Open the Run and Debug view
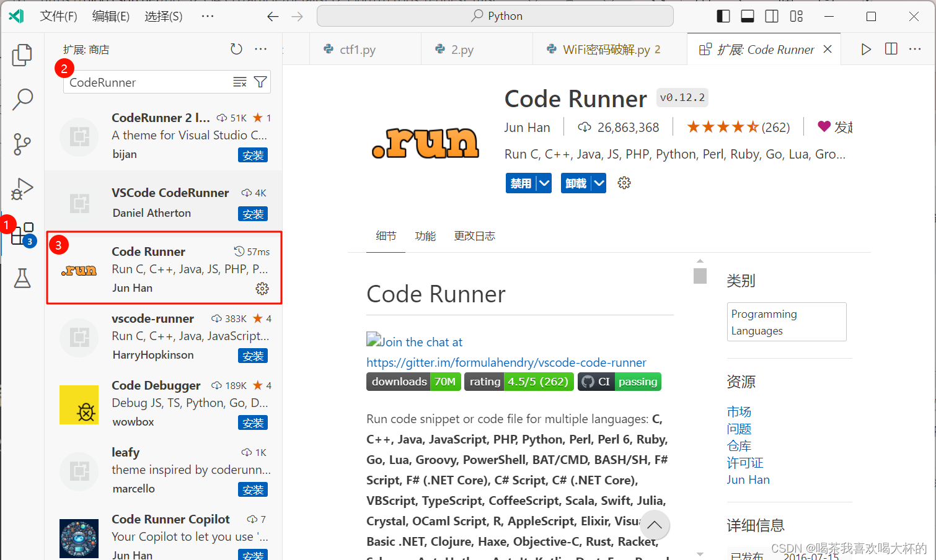The height and width of the screenshot is (560, 936). click(22, 189)
